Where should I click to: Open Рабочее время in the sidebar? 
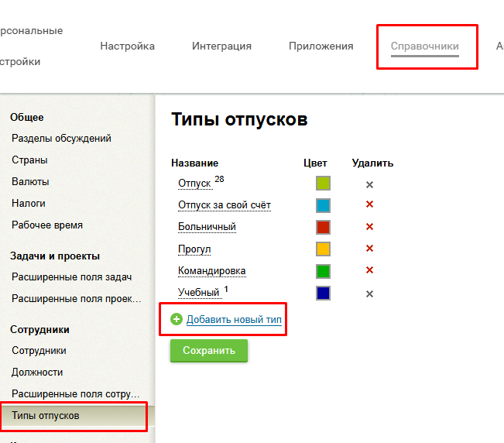point(46,225)
